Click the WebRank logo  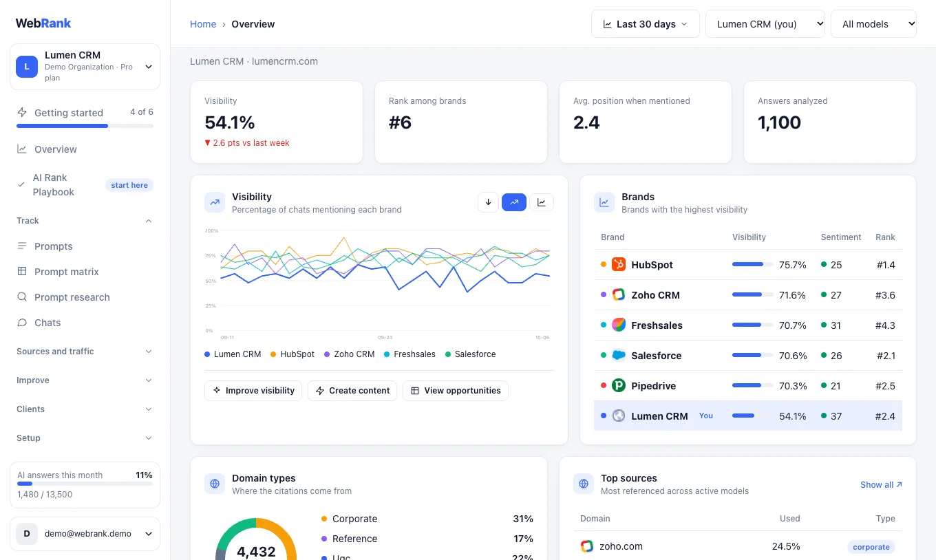(x=43, y=23)
